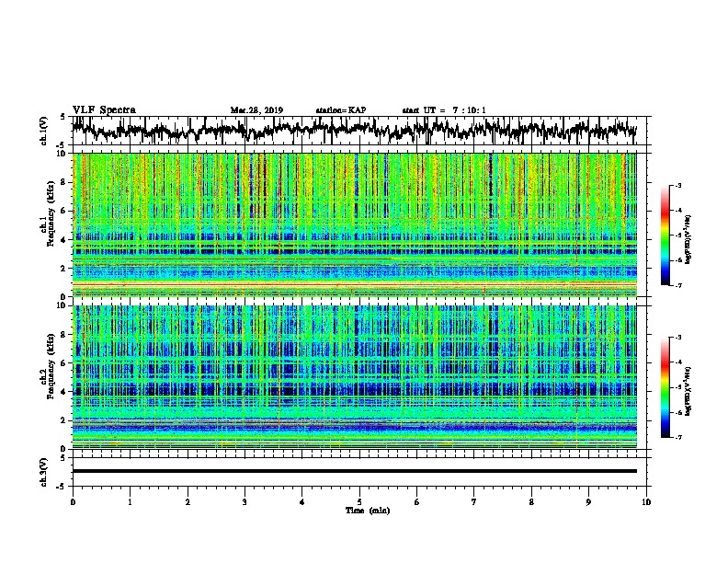Click the ch.3 flat black voltage trace
The height and width of the screenshot is (563, 728).
click(354, 471)
